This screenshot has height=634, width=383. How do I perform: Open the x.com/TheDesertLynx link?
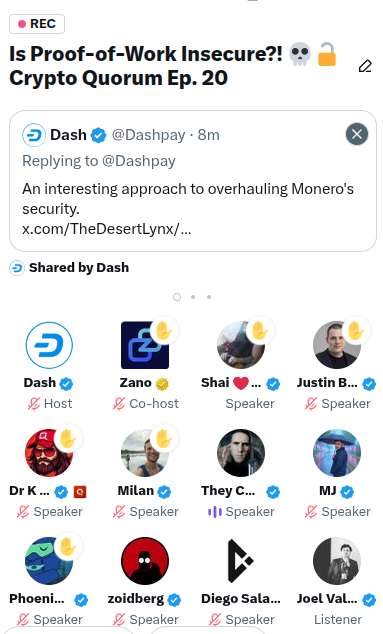coord(106,229)
